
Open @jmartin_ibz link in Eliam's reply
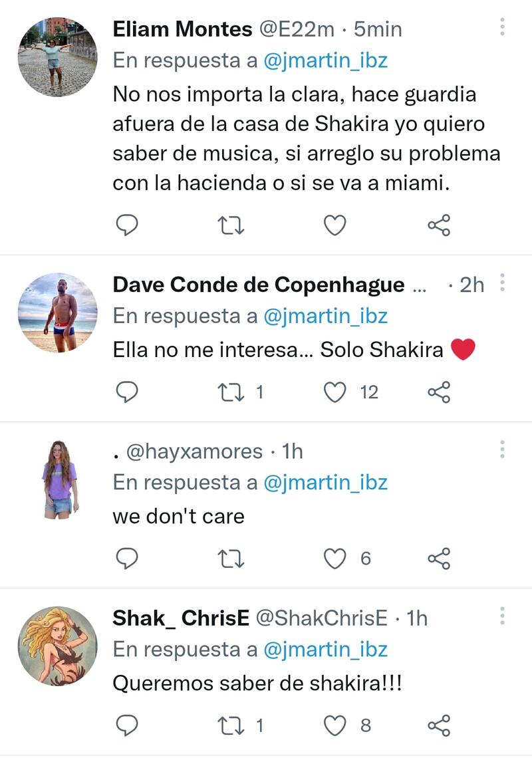point(325,61)
